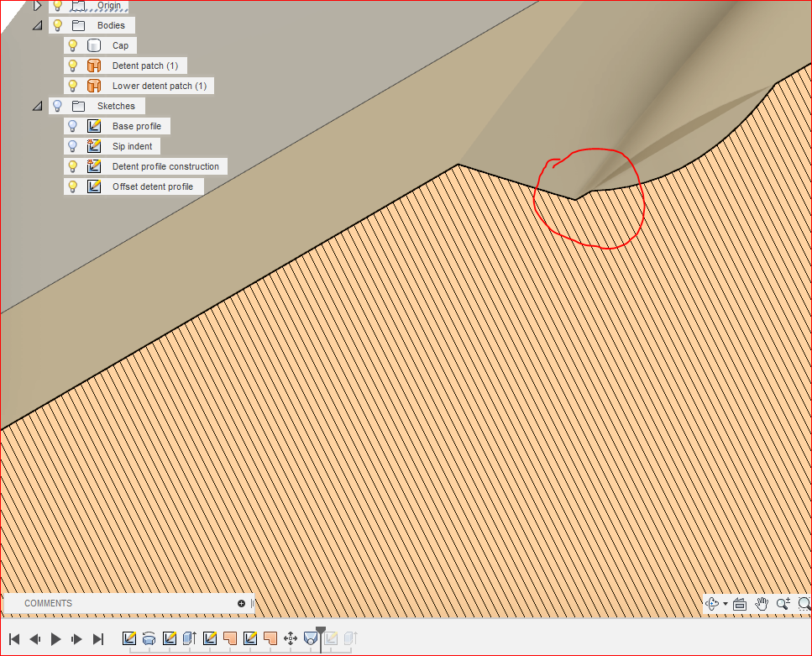
Task: Select the third sketch feature in timeline
Action: (x=210, y=638)
